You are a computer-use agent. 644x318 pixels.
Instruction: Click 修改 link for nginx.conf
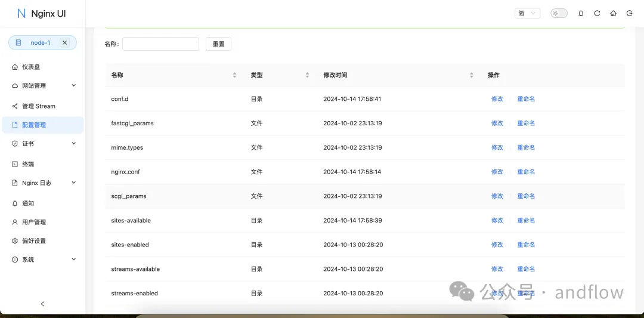point(497,172)
